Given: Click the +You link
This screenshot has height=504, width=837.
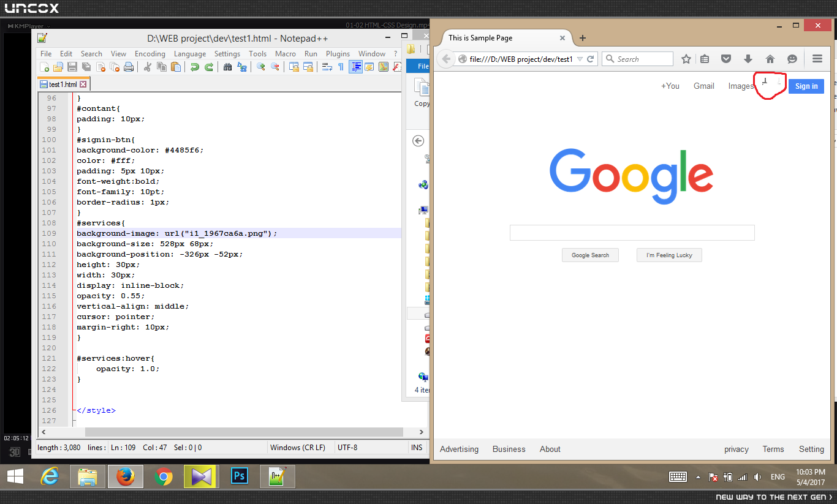Looking at the screenshot, I should click(670, 86).
